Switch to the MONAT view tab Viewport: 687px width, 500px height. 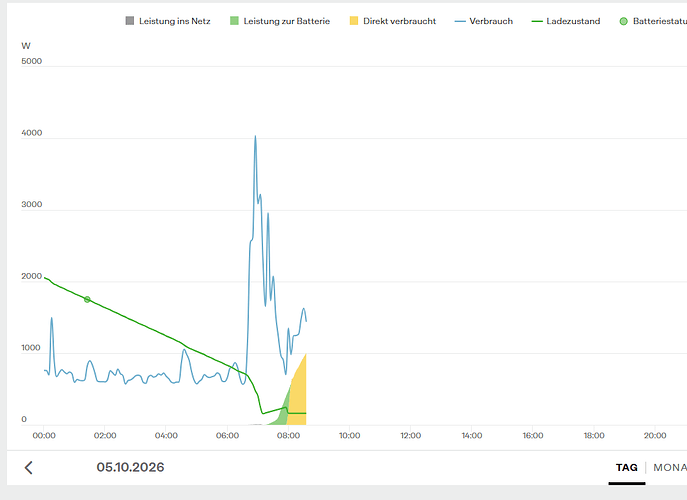[670, 468]
